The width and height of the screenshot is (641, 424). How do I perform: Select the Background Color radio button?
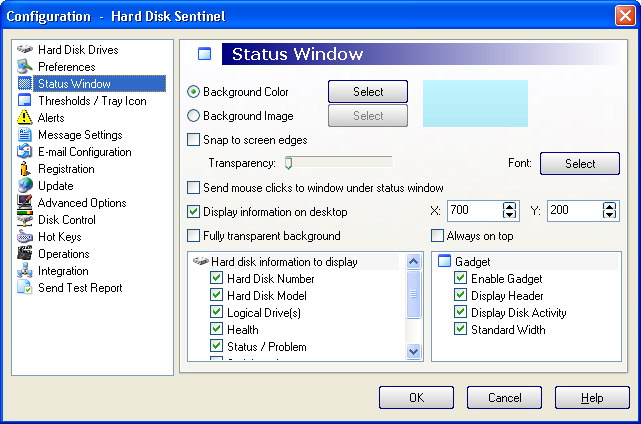click(x=193, y=92)
